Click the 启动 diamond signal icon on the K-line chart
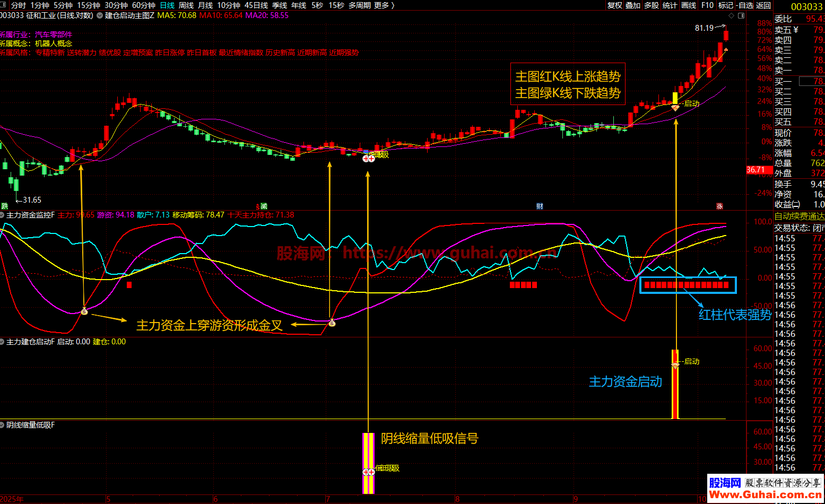 click(x=675, y=108)
